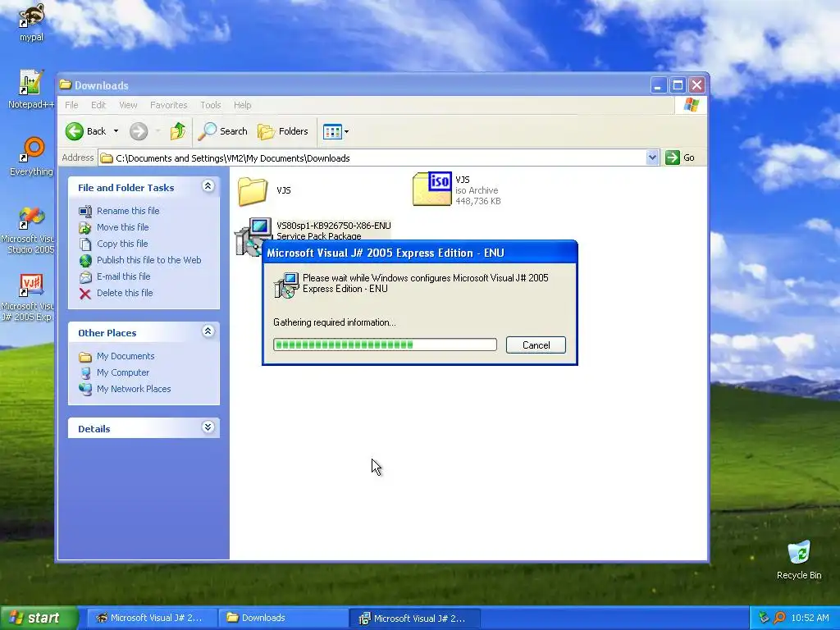Go to My Computer in Other Places
Viewport: 840px width, 630px height.
click(x=123, y=372)
